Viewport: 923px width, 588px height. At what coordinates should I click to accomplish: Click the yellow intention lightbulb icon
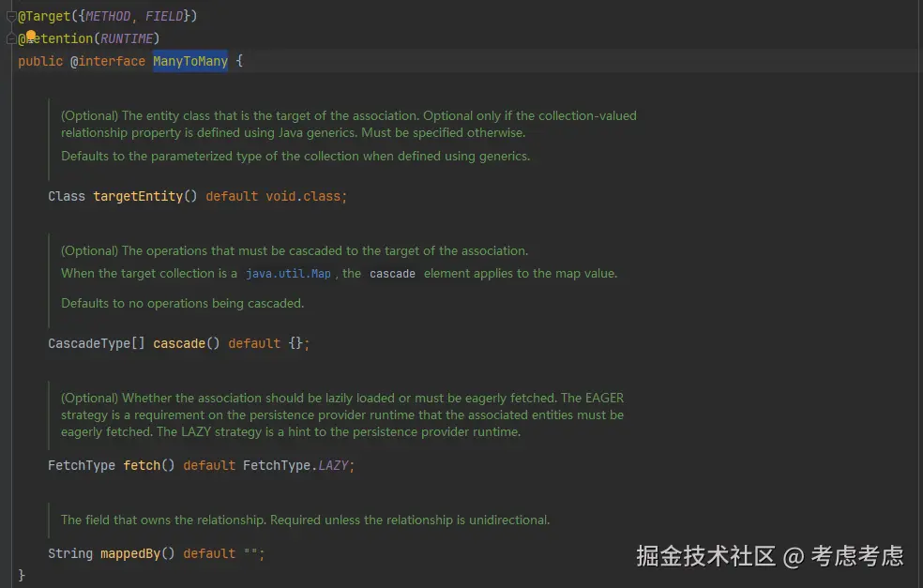[30, 37]
